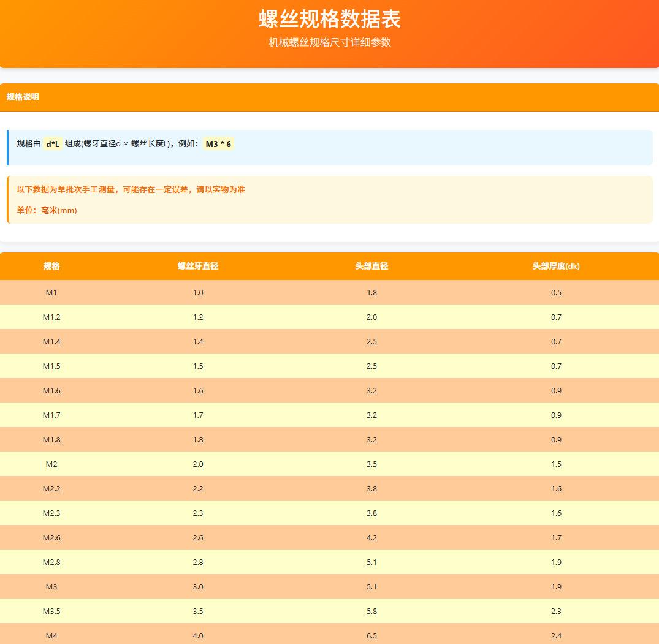Click the highlighted d*L code label
This screenshot has width=659, height=644.
click(x=53, y=143)
